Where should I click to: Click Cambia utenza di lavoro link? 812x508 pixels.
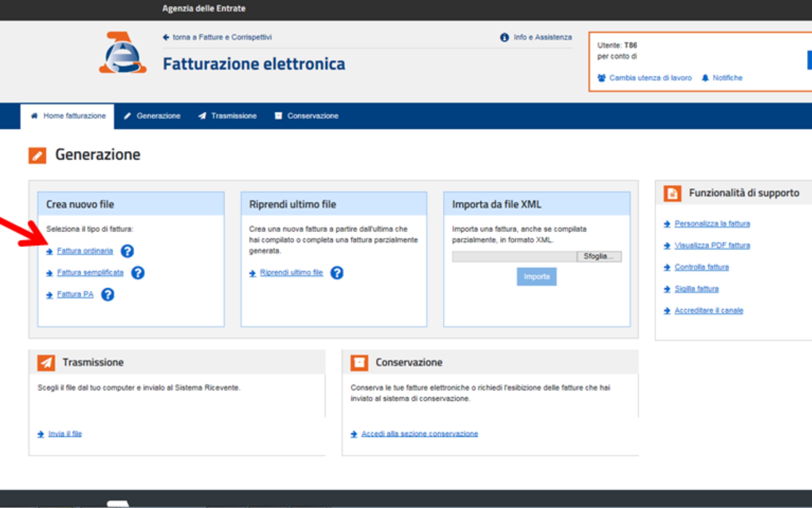[x=651, y=78]
